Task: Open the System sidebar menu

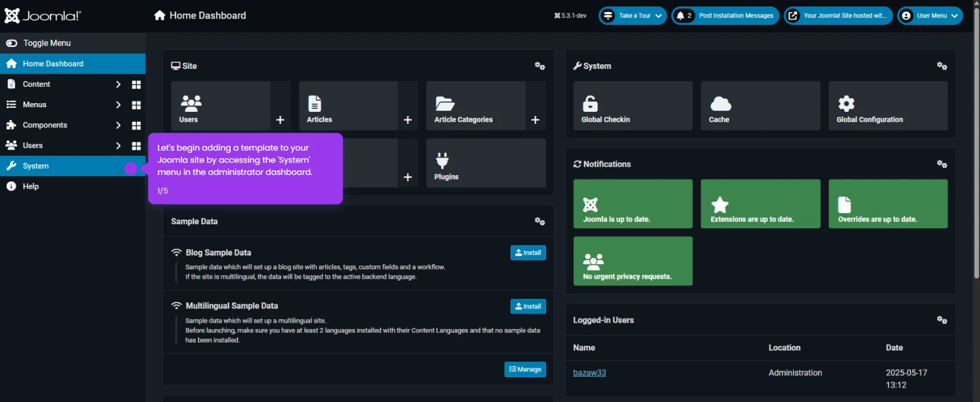Action: [x=72, y=166]
